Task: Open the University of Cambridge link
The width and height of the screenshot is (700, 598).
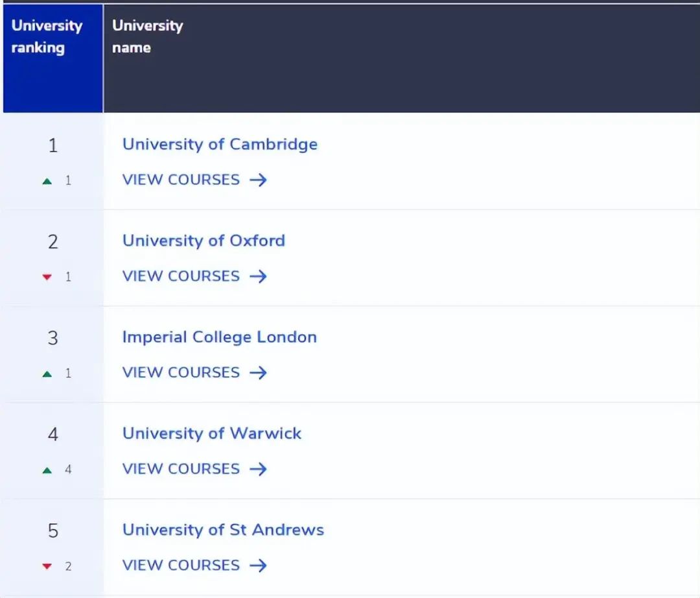Action: (220, 144)
